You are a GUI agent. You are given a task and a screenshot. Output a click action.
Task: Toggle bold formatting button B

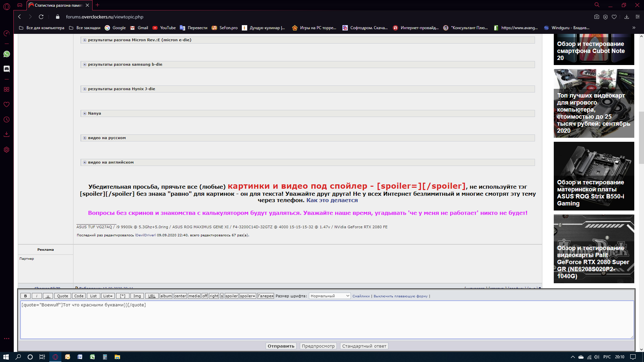pyautogui.click(x=25, y=296)
